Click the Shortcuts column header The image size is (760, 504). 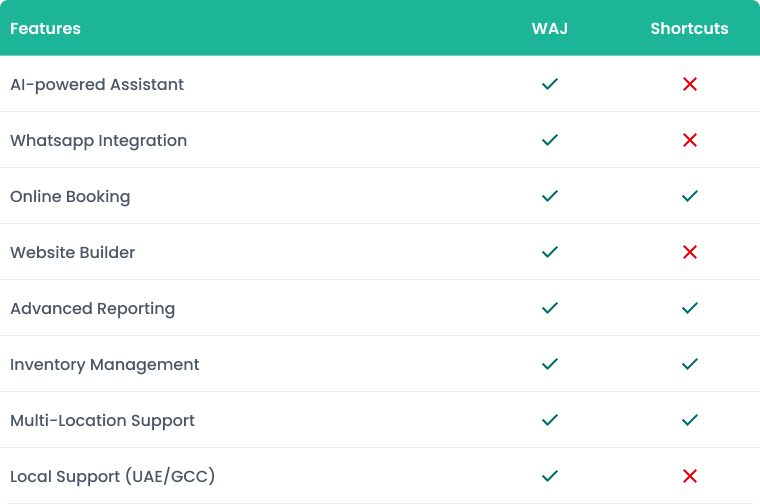[689, 28]
